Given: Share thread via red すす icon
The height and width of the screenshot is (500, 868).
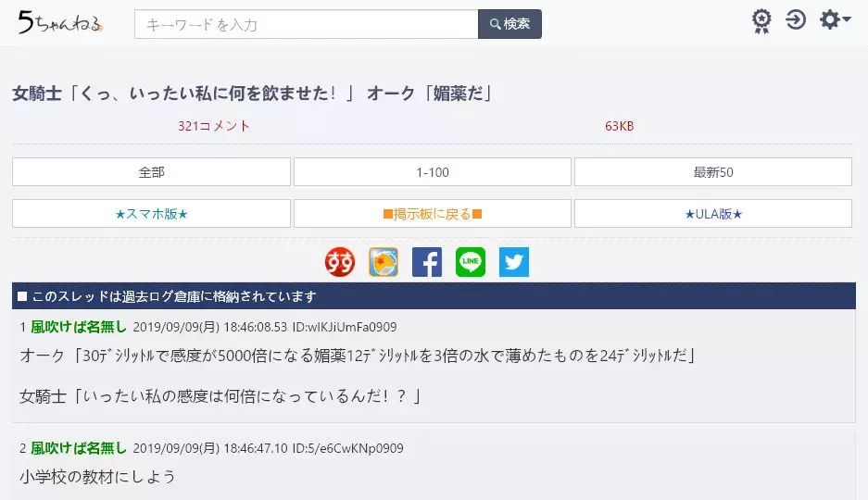Looking at the screenshot, I should [340, 262].
